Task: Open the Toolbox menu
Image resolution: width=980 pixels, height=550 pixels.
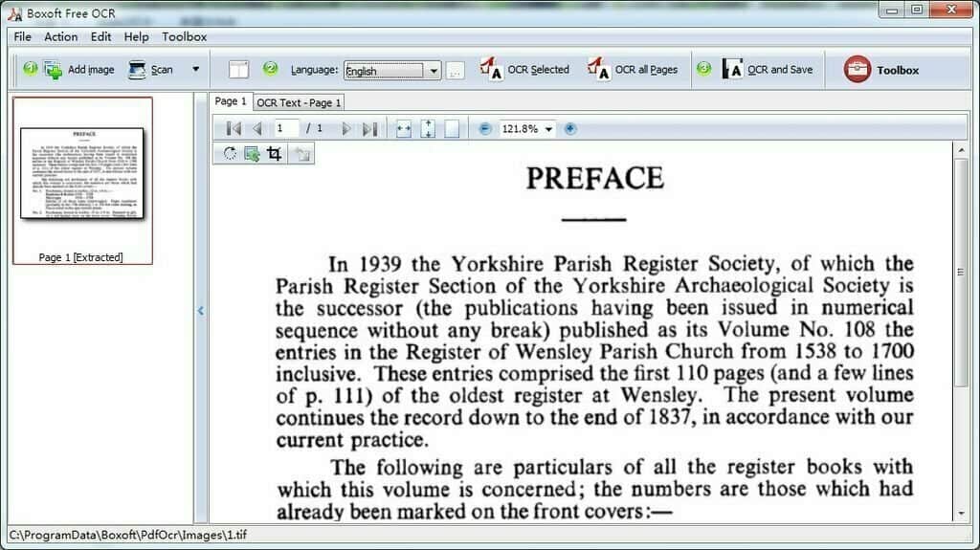Action: coord(184,37)
